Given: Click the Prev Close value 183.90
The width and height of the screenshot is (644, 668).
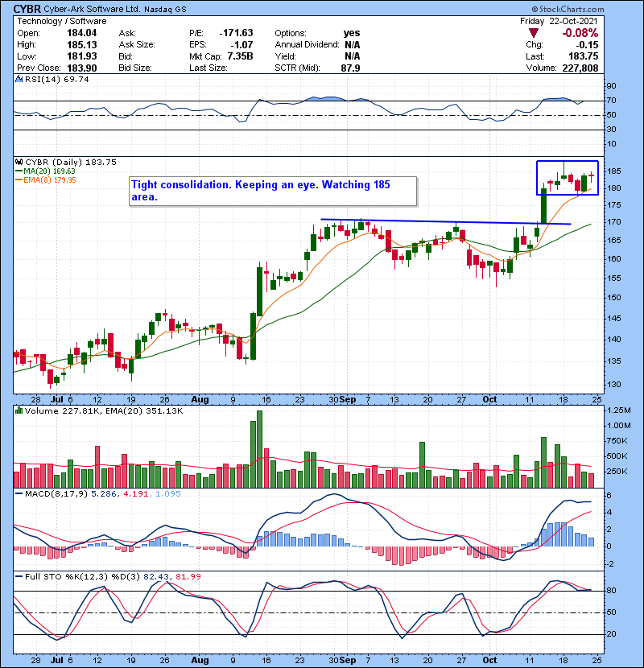Looking at the screenshot, I should tap(82, 68).
